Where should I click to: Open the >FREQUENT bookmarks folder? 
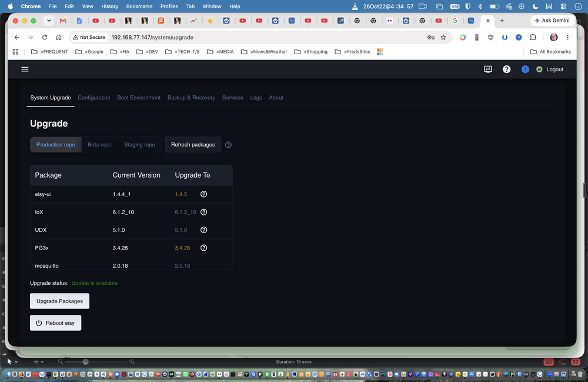[49, 52]
